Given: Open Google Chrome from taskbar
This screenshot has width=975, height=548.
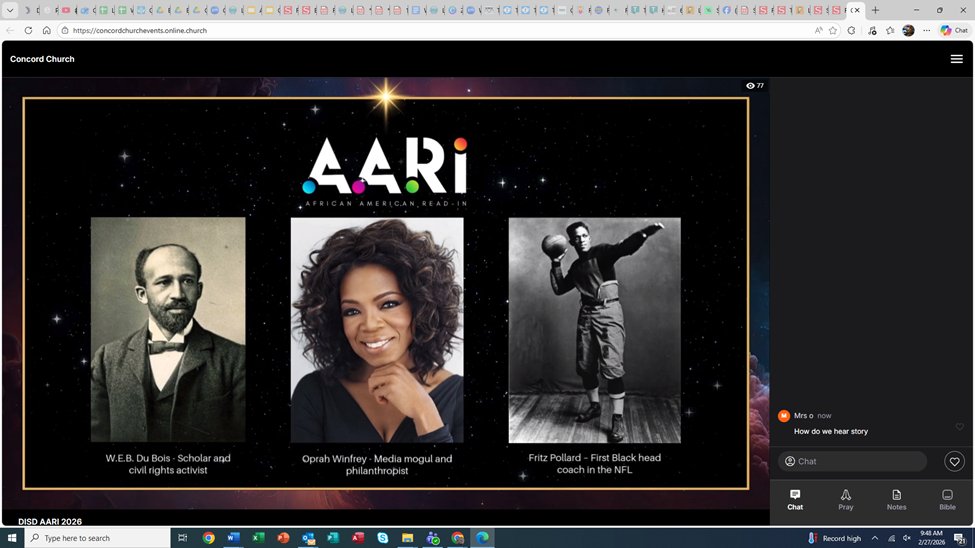Looking at the screenshot, I should pos(208,537).
